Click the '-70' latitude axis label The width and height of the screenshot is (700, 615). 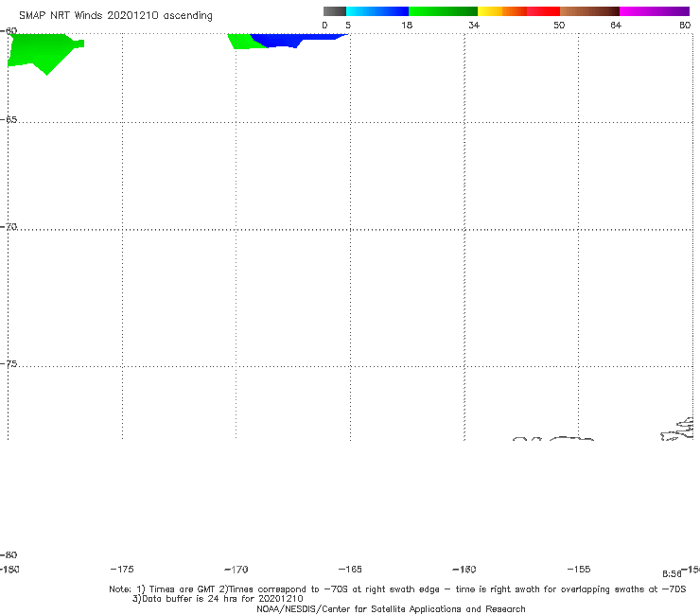[9, 227]
